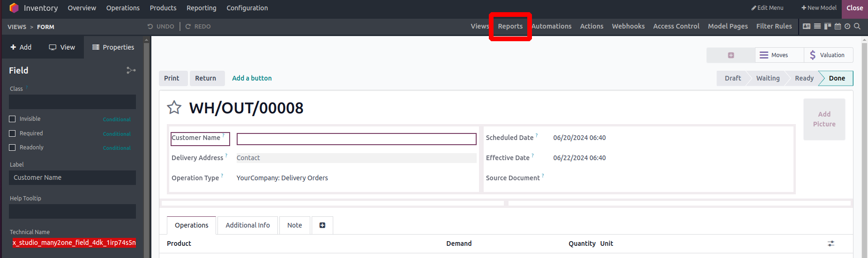This screenshot has width=868, height=258.
Task: Toggle the Readonly checkbox
Action: pyautogui.click(x=13, y=147)
